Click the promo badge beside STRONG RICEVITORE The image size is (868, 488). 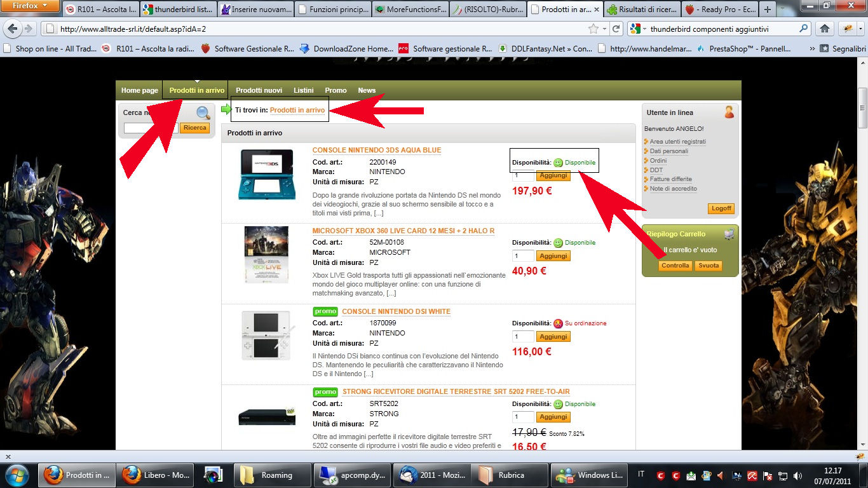[325, 392]
